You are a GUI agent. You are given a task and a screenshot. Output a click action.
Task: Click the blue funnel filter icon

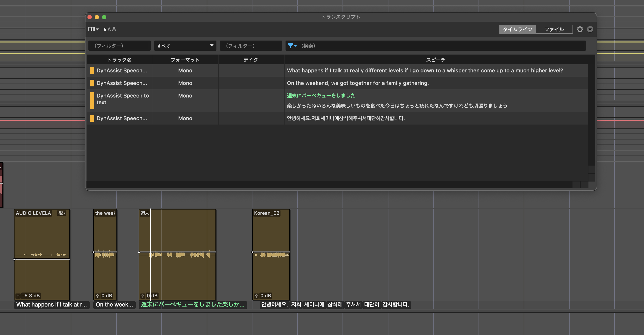pyautogui.click(x=290, y=46)
